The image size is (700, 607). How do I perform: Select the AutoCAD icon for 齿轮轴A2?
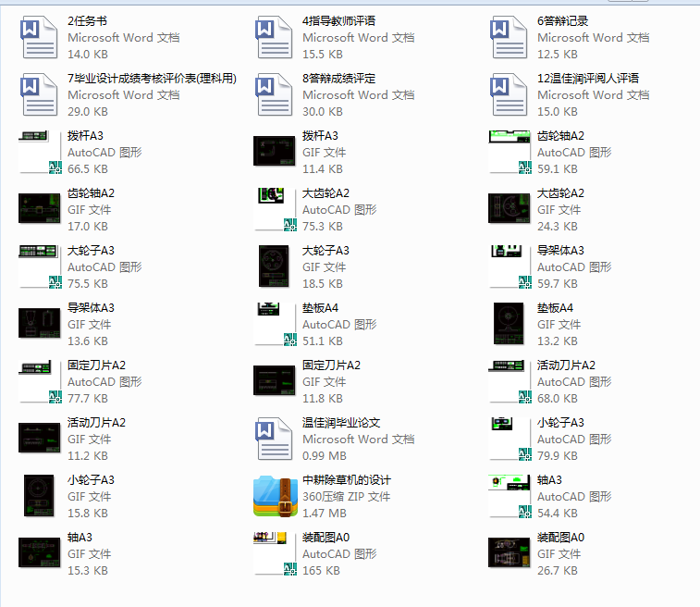pyautogui.click(x=510, y=152)
